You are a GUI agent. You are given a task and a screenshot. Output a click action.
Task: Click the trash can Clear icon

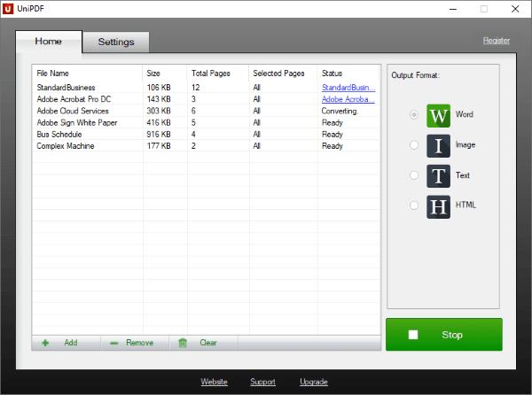click(183, 343)
